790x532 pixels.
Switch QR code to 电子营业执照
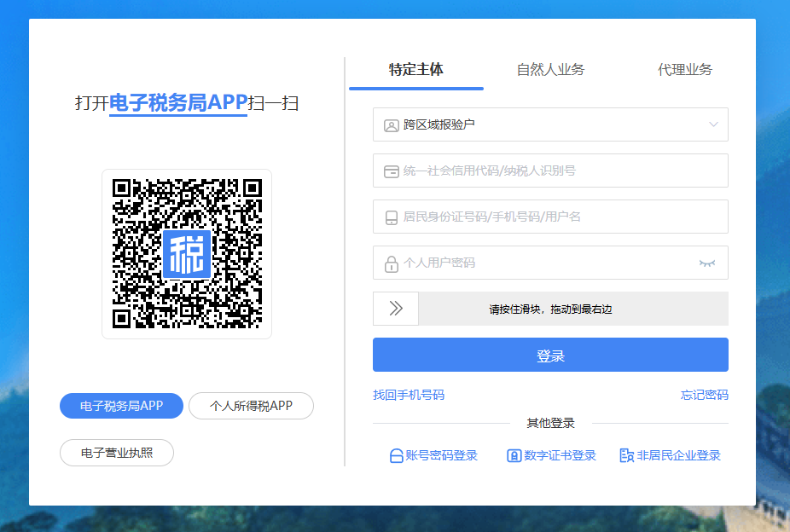(117, 453)
